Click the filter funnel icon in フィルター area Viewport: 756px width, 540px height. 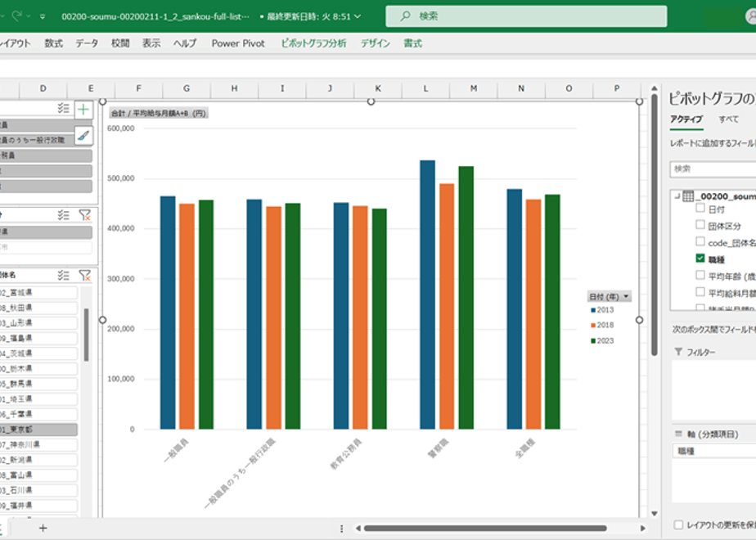tap(678, 352)
